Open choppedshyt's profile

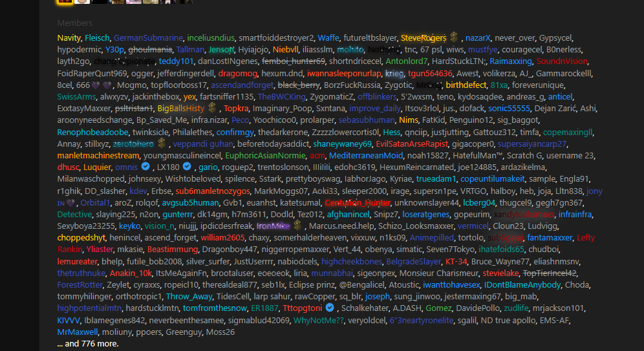(x=81, y=238)
